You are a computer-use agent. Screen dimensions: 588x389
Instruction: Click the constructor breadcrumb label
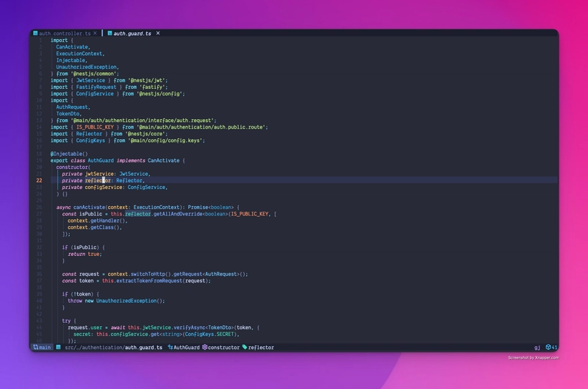[223, 347]
